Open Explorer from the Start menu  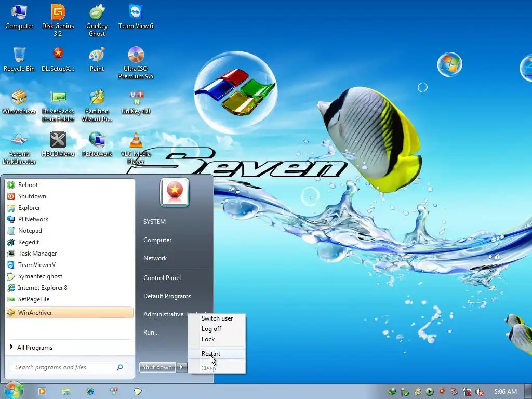pos(70,208)
